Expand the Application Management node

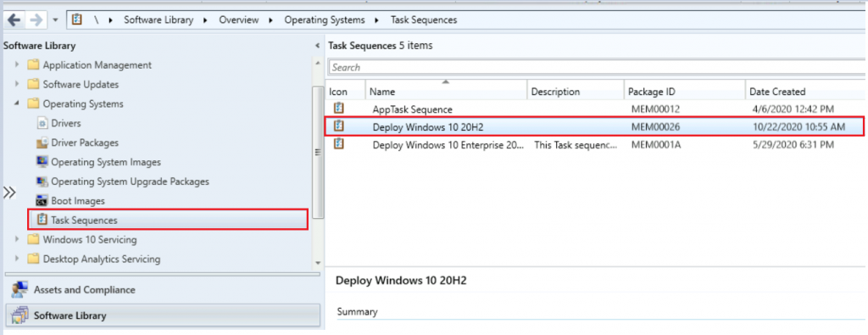pyautogui.click(x=17, y=64)
